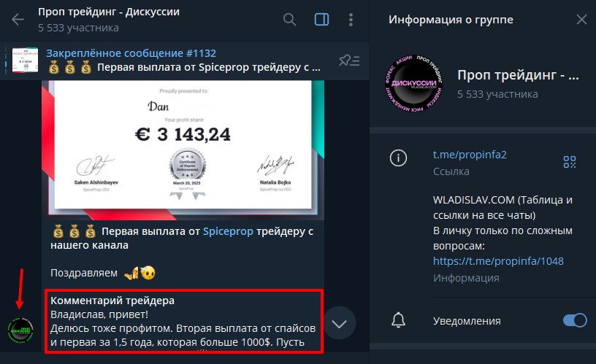Click the chat title Проп трейдинг - Дискуссии
Viewport: 596px width, 364px height.
point(109,12)
